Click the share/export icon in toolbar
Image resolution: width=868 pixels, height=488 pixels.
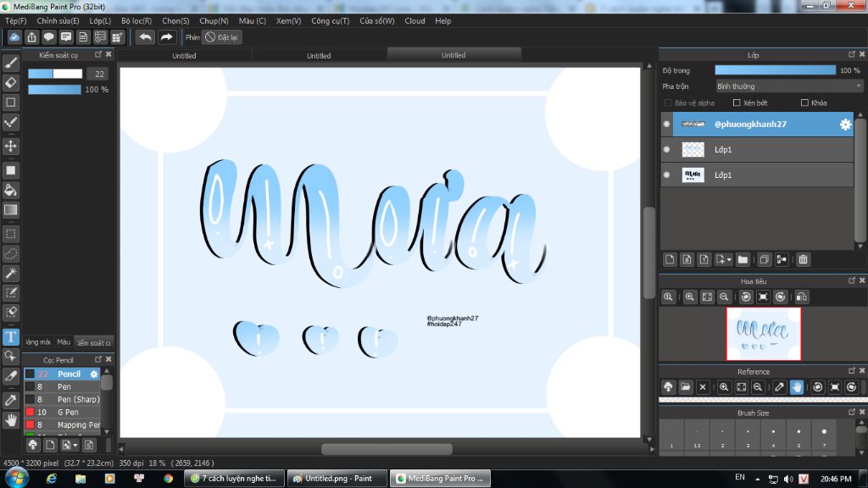pos(31,37)
